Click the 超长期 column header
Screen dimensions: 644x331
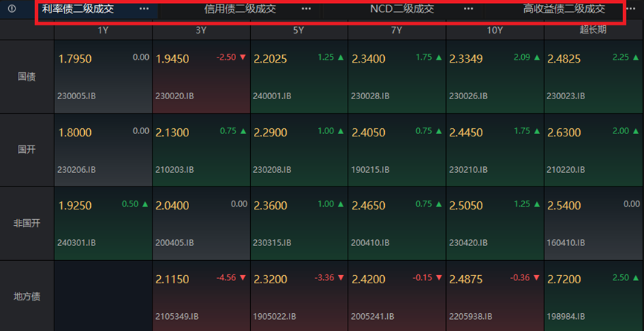tap(593, 31)
